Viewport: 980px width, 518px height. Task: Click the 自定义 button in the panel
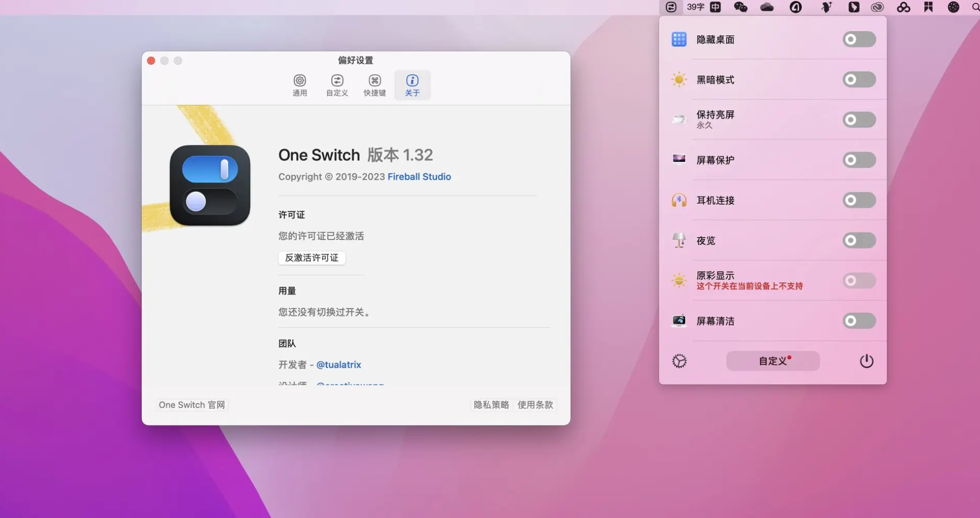[x=772, y=361]
